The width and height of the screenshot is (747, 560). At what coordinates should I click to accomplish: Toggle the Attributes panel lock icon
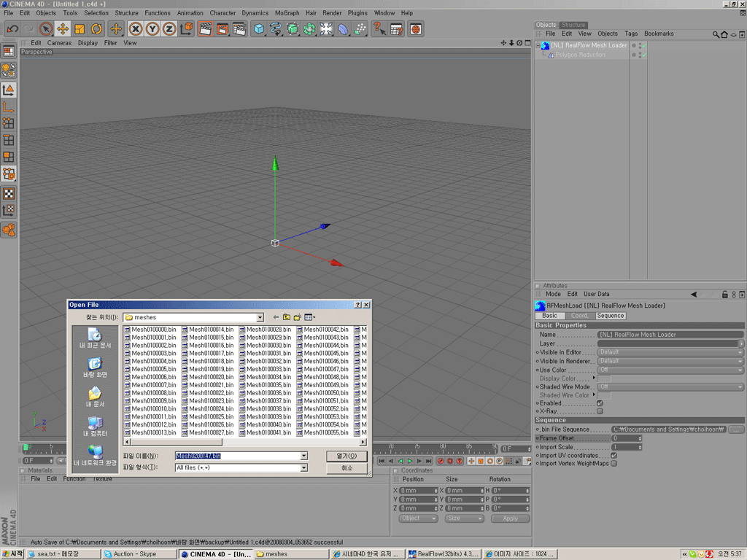[724, 295]
